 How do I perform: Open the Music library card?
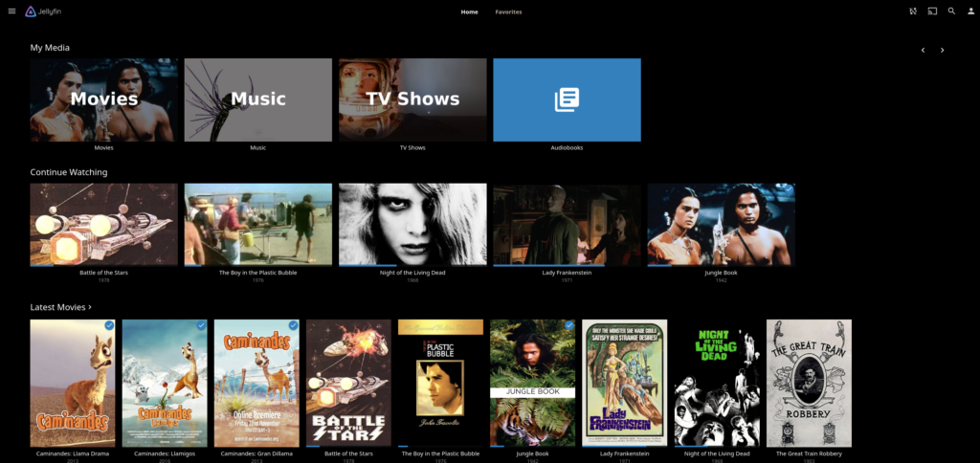tap(258, 100)
